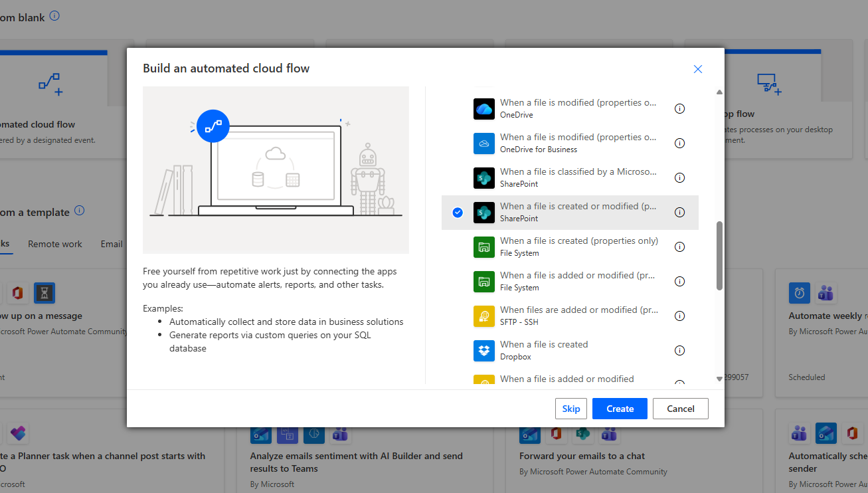Choose the OneDrive for Business trigger icon
868x493 pixels.
484,144
